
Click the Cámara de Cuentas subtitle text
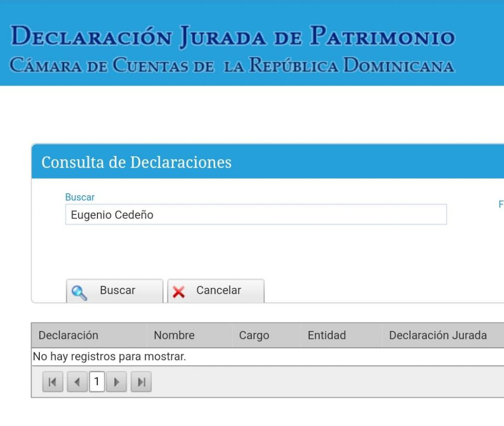(231, 65)
